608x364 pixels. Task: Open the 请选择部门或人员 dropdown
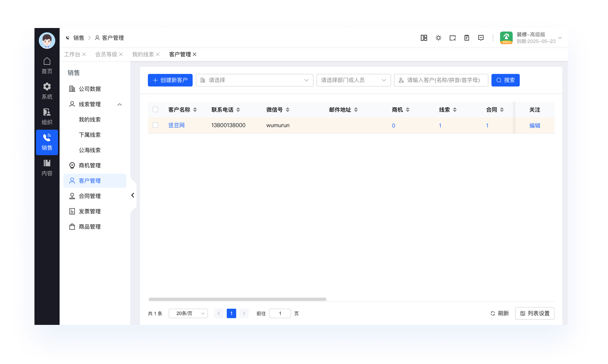click(x=354, y=80)
